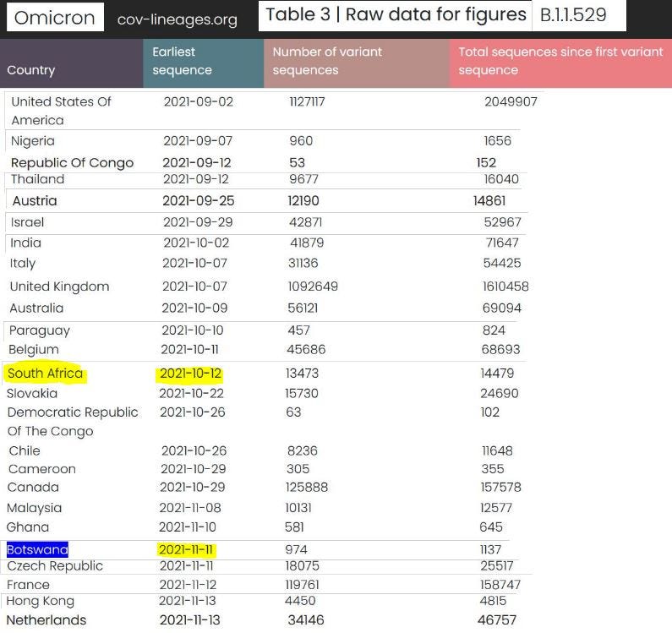Screen dimensions: 672x633
Task: Select the Australia country cell
Action: pos(36,308)
